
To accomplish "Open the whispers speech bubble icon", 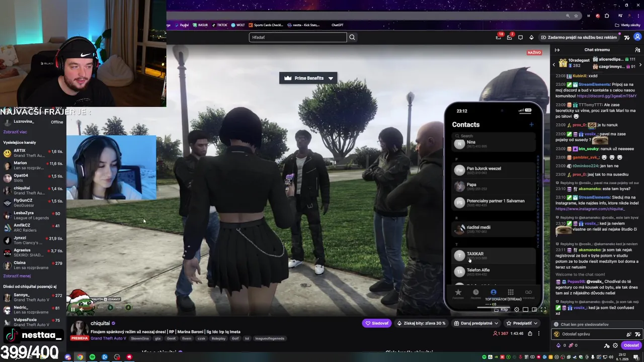I will coord(520,37).
